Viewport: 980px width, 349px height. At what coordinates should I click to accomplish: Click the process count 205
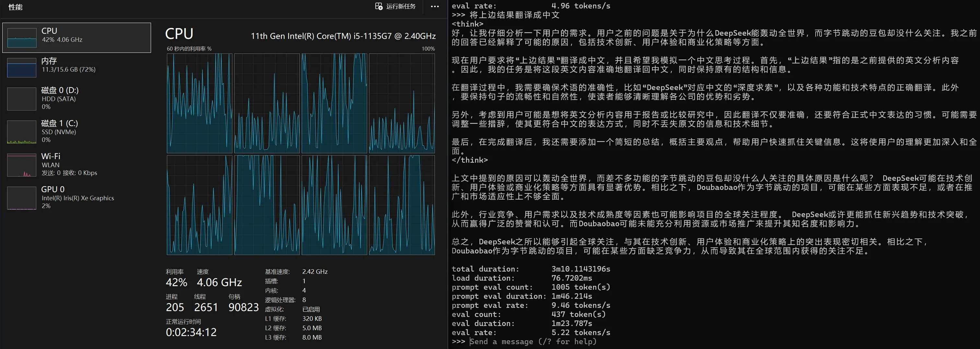pyautogui.click(x=175, y=308)
